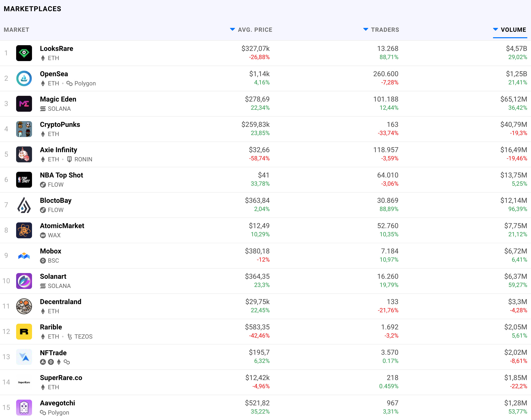
Task: Open the Axie Infinity marketplace link
Action: click(59, 150)
